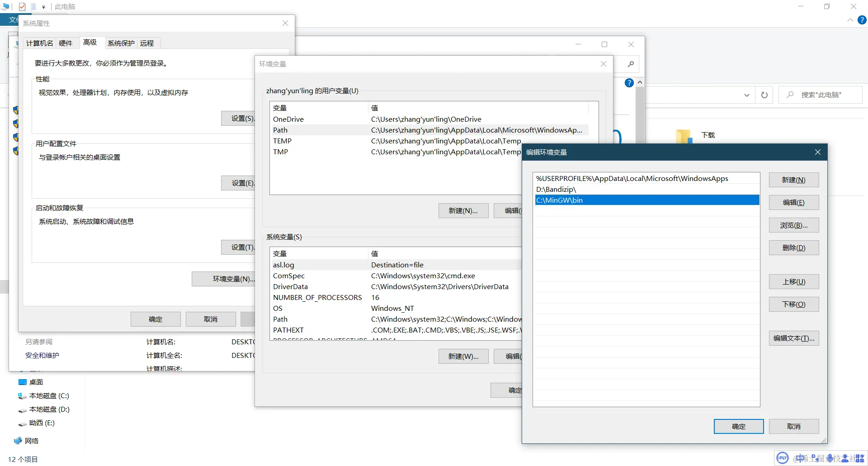Screen dimensions: 868x466
Task: Click the 编辑文本(T)... button
Action: pos(794,338)
